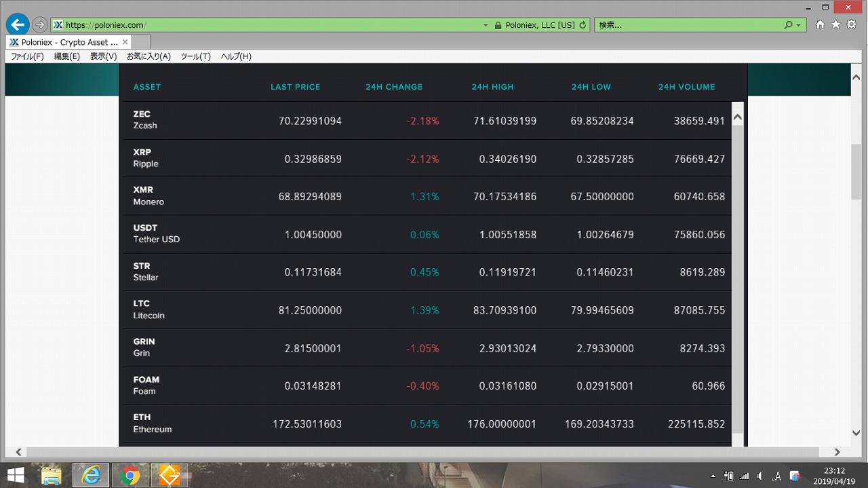Click the browser back arrow button

[17, 25]
